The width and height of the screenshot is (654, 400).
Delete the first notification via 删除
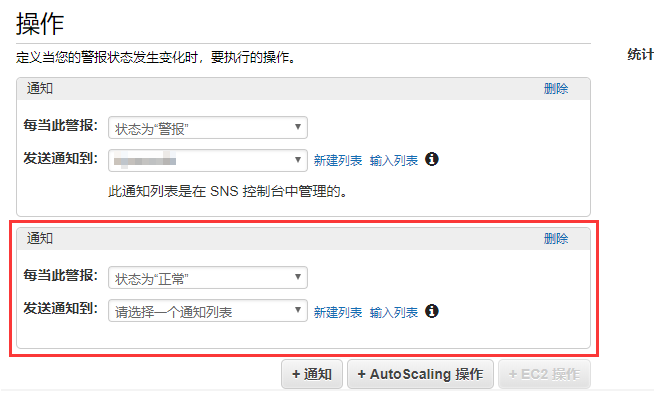click(556, 89)
